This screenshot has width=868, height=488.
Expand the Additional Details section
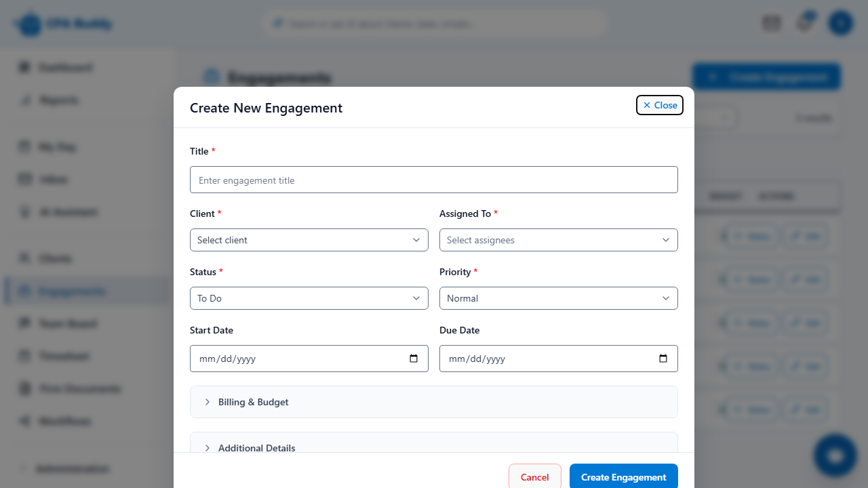pos(434,443)
